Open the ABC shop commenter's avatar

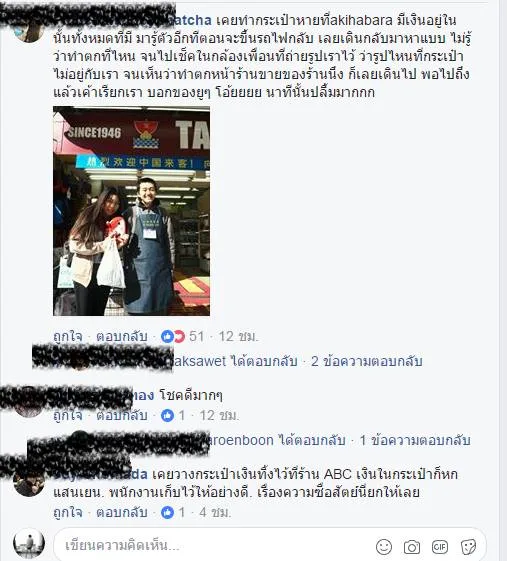(29, 482)
